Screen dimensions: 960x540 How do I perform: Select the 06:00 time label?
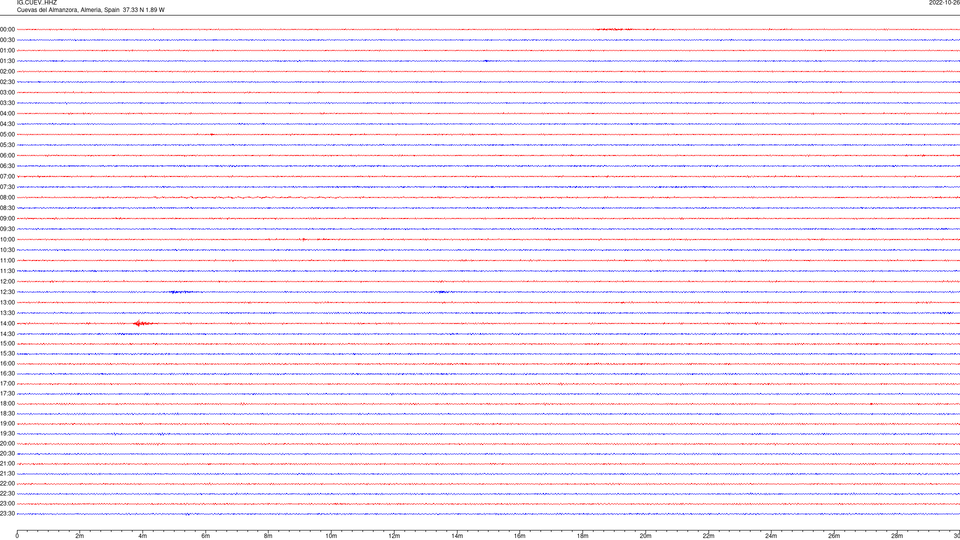pos(7,156)
